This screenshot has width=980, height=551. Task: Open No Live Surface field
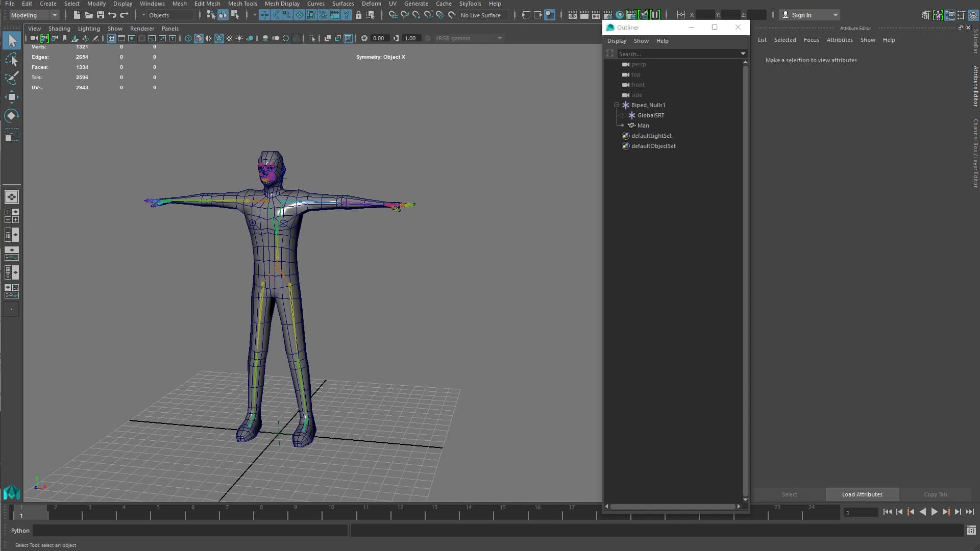pyautogui.click(x=483, y=15)
